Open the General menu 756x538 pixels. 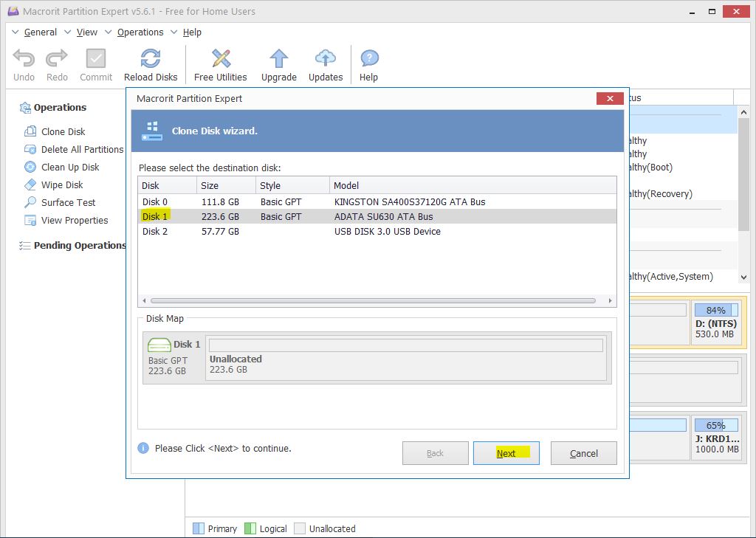click(x=40, y=32)
